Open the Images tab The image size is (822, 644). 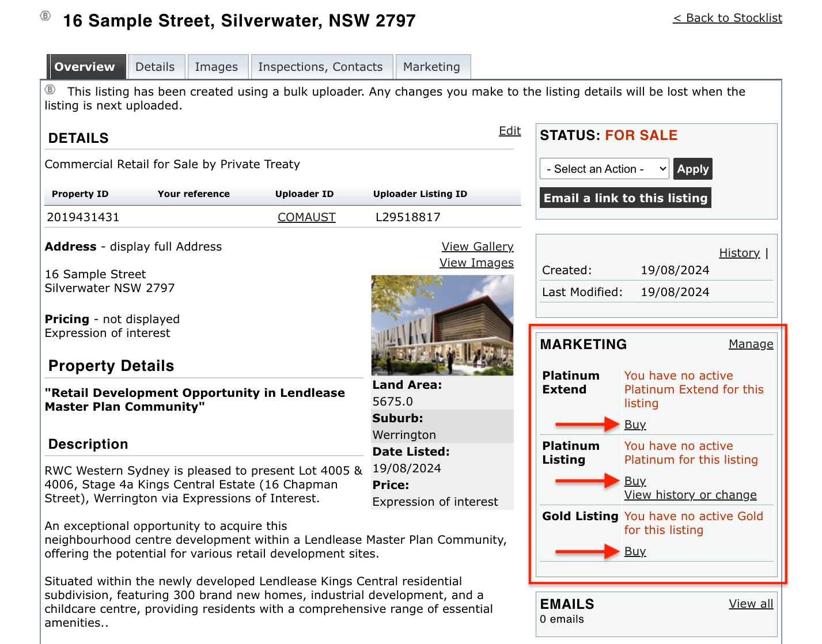coord(216,67)
